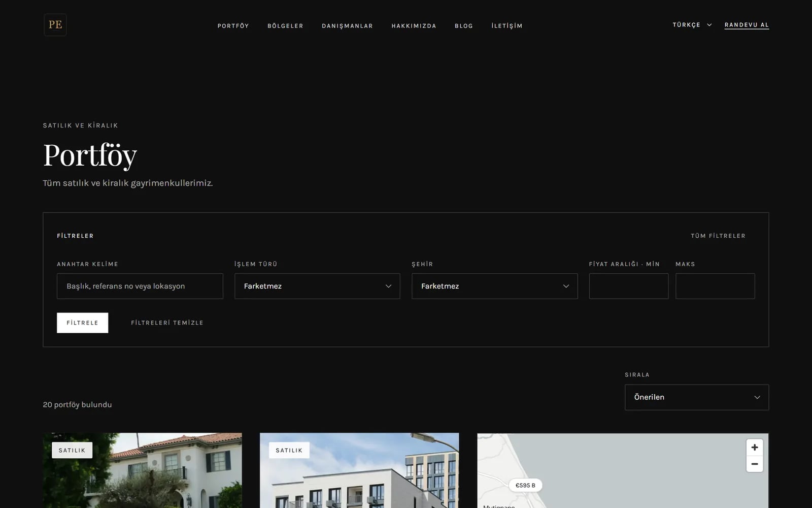
Task: Expand the Şehir dropdown
Action: (494, 286)
